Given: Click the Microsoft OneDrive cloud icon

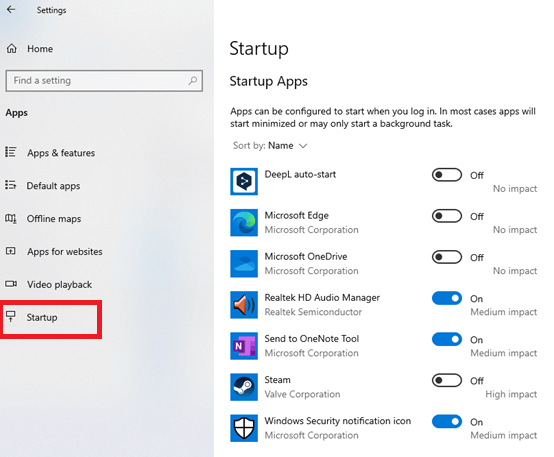Looking at the screenshot, I should (244, 264).
